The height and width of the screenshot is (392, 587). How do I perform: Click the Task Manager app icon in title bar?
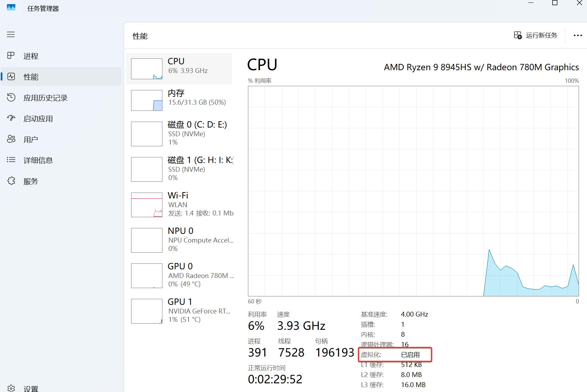tap(11, 7)
